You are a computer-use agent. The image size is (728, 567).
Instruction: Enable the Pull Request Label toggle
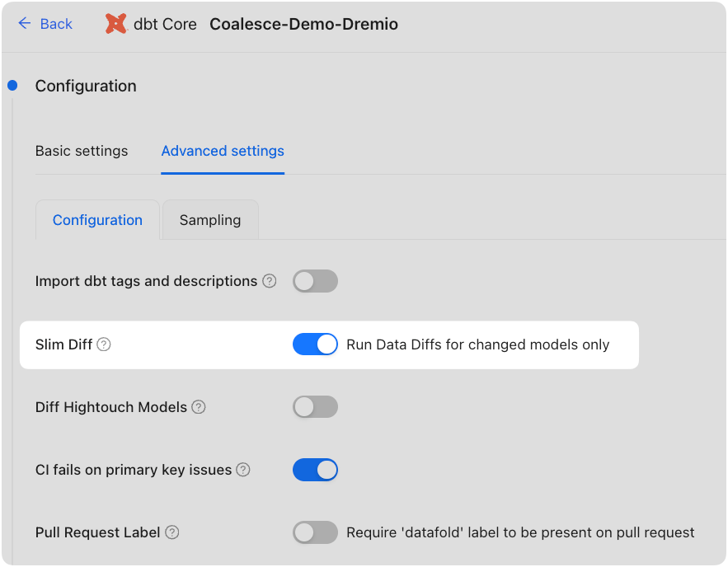pos(315,532)
